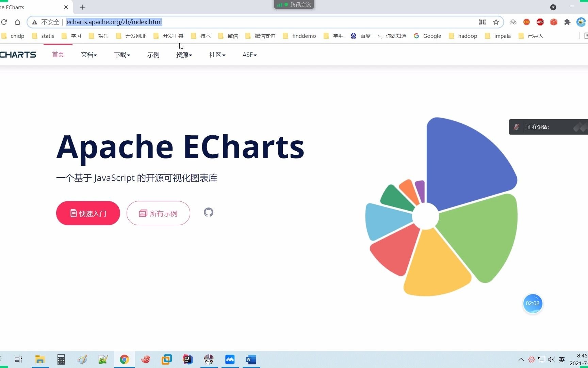Open the finddemo bookmark folder
This screenshot has height=368, width=588.
[x=299, y=36]
